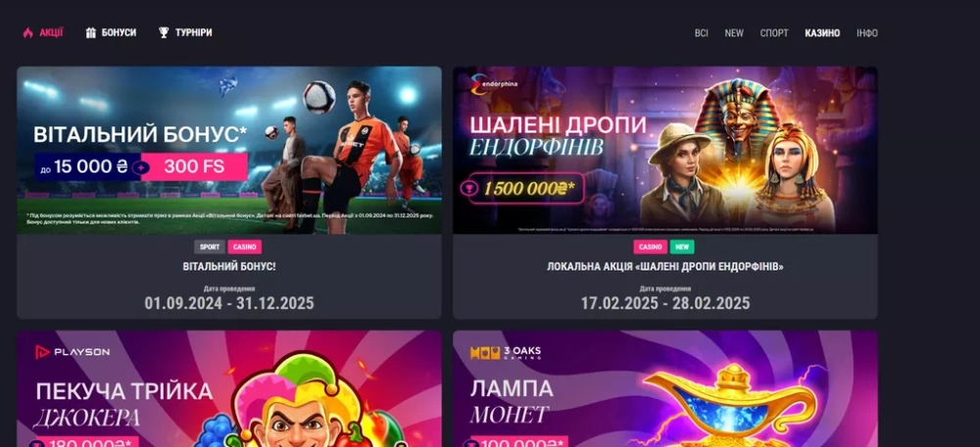Go to the Турніри tab
The width and height of the screenshot is (980, 447).
194,32
